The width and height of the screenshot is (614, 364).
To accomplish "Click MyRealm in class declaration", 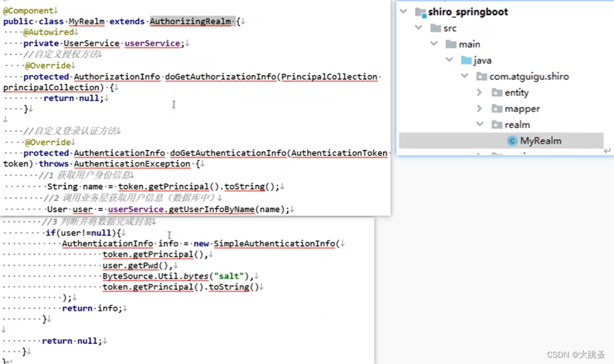I will tap(86, 21).
